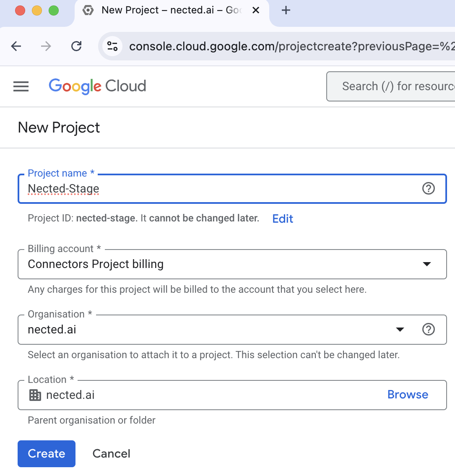Click the browser back arrow
The width and height of the screenshot is (455, 476).
(16, 46)
